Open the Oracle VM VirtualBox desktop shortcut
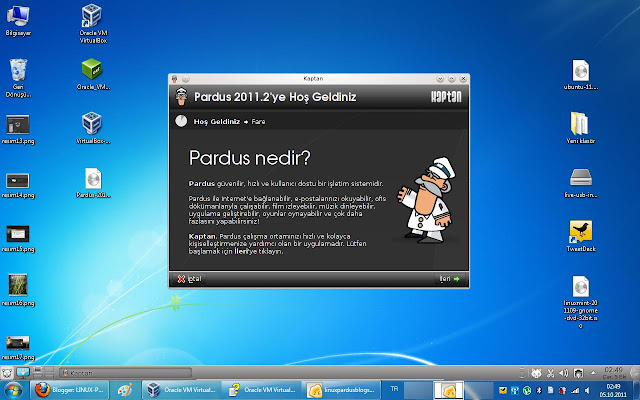640x400 pixels. coord(93,23)
